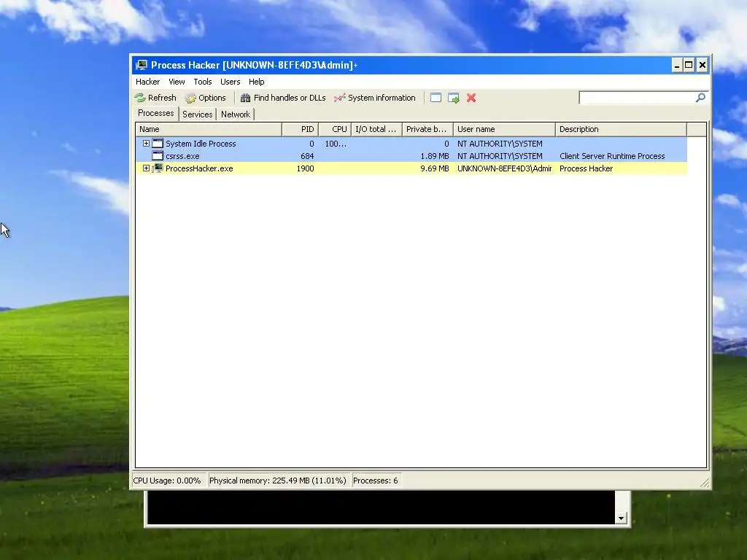This screenshot has width=747, height=560.
Task: Click the find window and thread icon
Action: [x=454, y=98]
